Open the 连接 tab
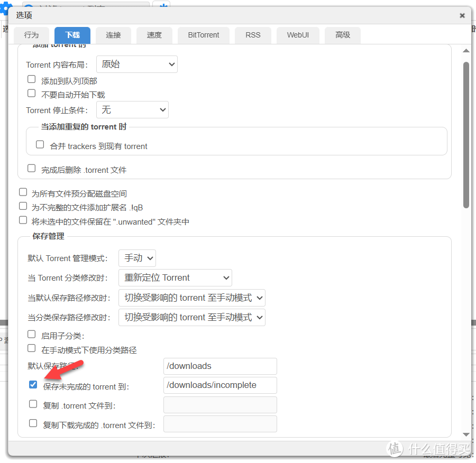476x463 pixels. (x=113, y=35)
